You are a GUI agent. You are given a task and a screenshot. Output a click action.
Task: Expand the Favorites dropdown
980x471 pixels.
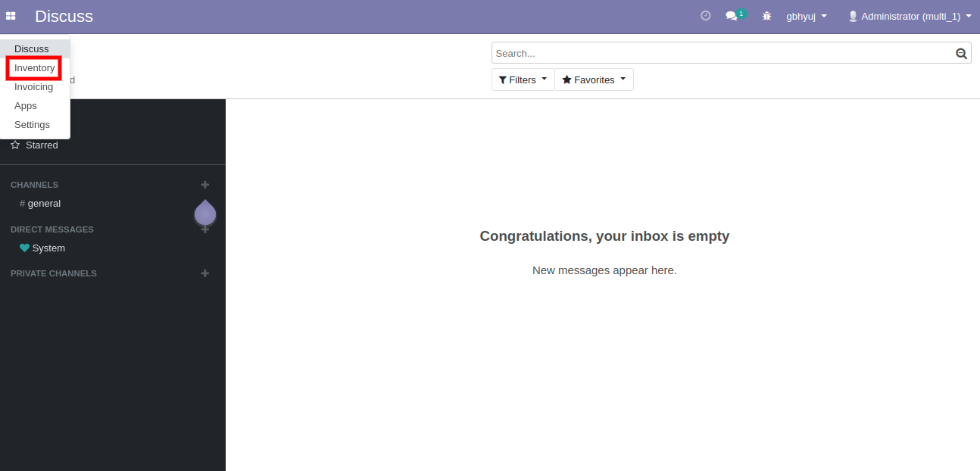point(594,80)
